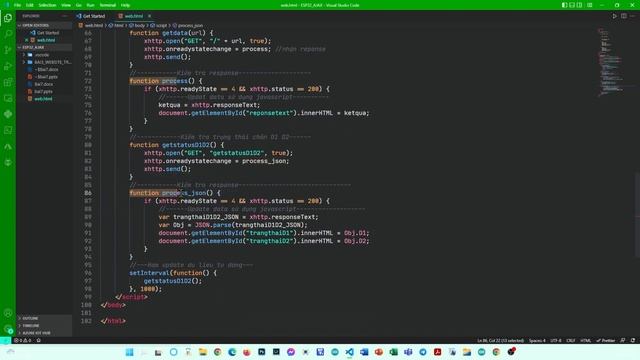Open Customize Layout icon in title bar
This screenshot has width=640, height=360.
tap(590, 5)
